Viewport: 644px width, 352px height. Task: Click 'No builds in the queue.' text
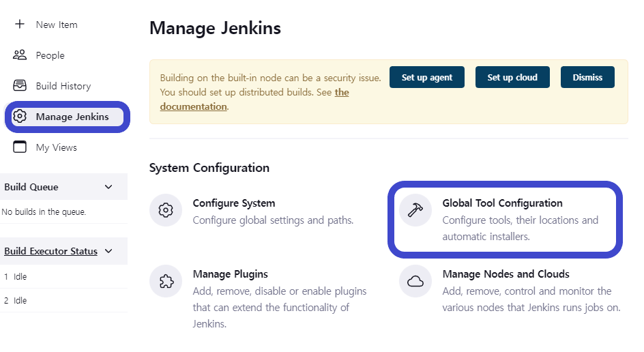pyautogui.click(x=44, y=212)
